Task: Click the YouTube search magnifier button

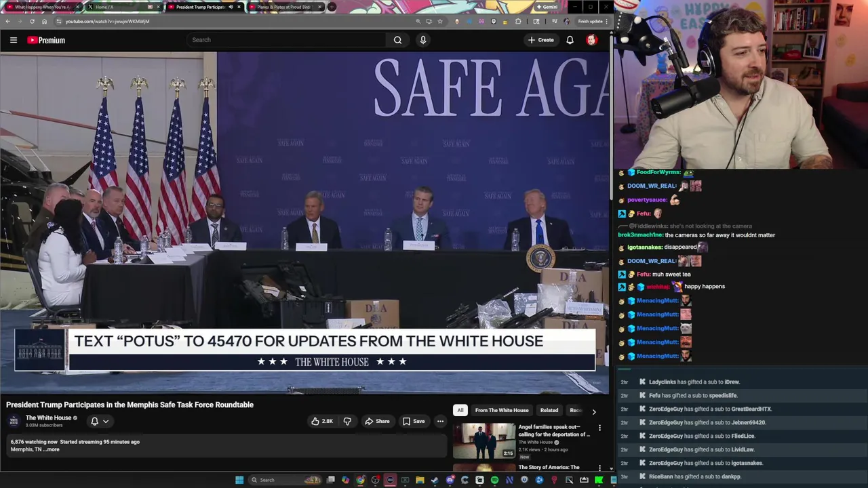Action: click(397, 40)
